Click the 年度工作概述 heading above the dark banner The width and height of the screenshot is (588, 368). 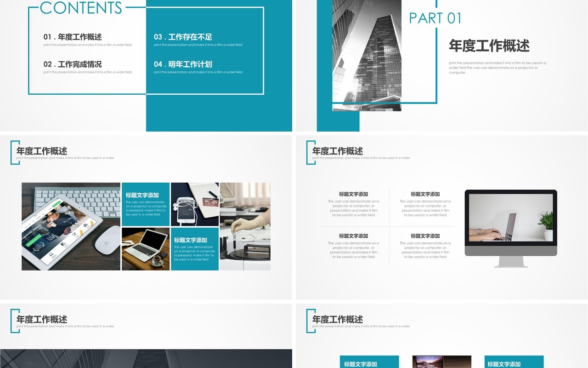[x=42, y=319]
